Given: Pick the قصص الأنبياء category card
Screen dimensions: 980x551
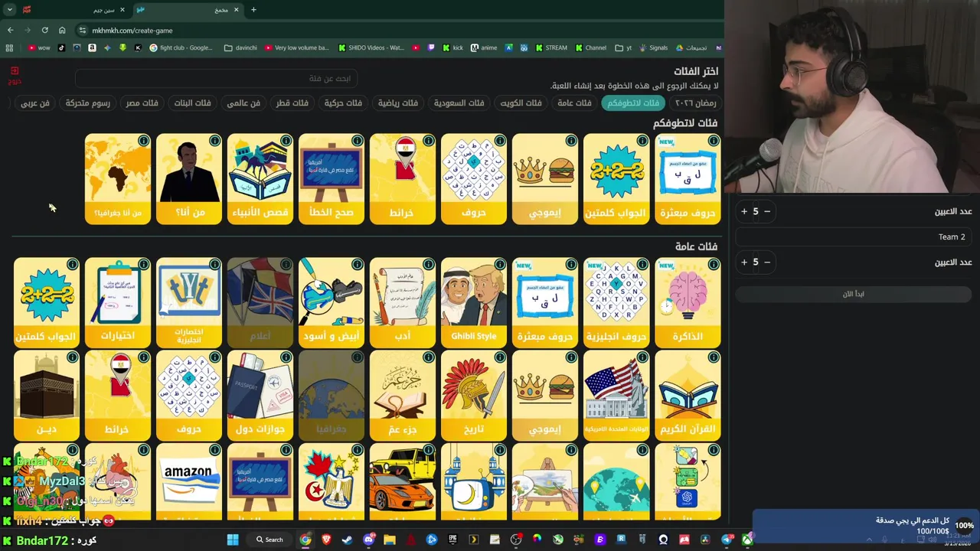Looking at the screenshot, I should pos(260,179).
